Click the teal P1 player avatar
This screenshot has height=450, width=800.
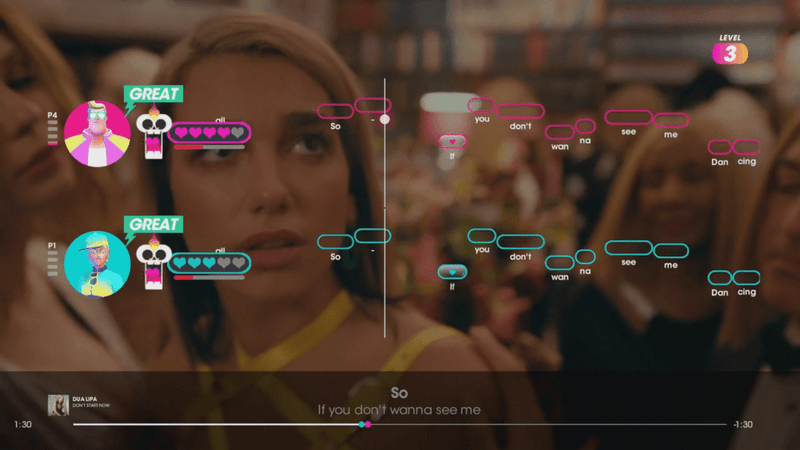(x=97, y=263)
